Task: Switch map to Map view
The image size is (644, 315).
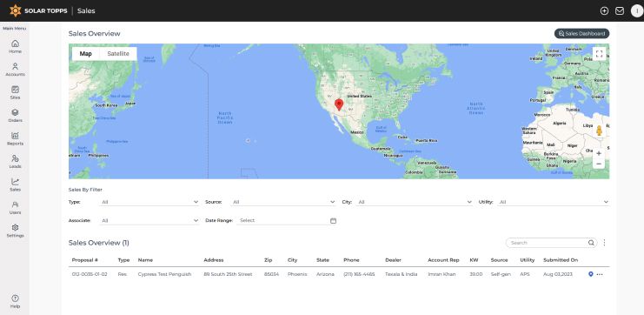Action: click(x=86, y=54)
